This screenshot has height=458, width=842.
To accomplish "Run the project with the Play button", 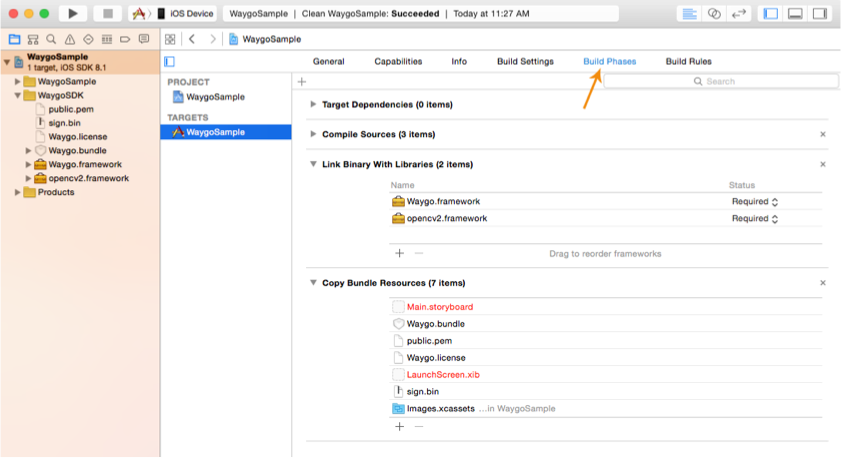I will (x=72, y=13).
